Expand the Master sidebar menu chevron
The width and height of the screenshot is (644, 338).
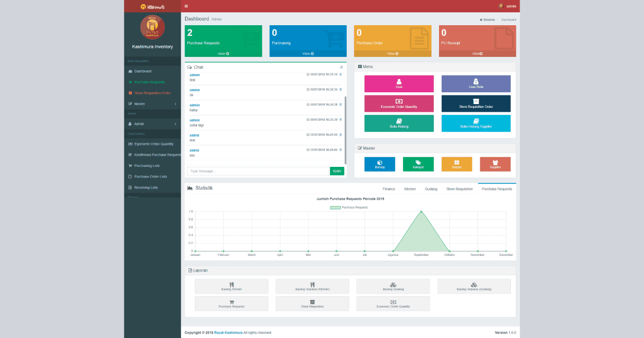point(175,104)
